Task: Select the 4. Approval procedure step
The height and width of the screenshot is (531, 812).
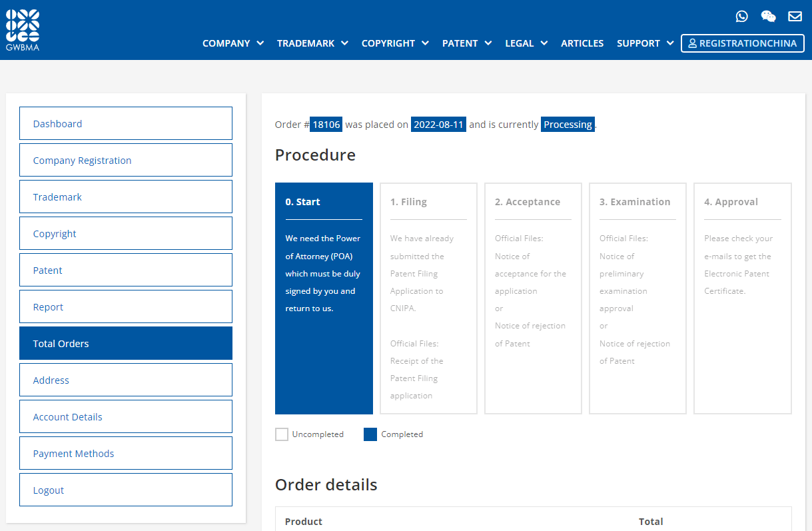Action: 743,298
